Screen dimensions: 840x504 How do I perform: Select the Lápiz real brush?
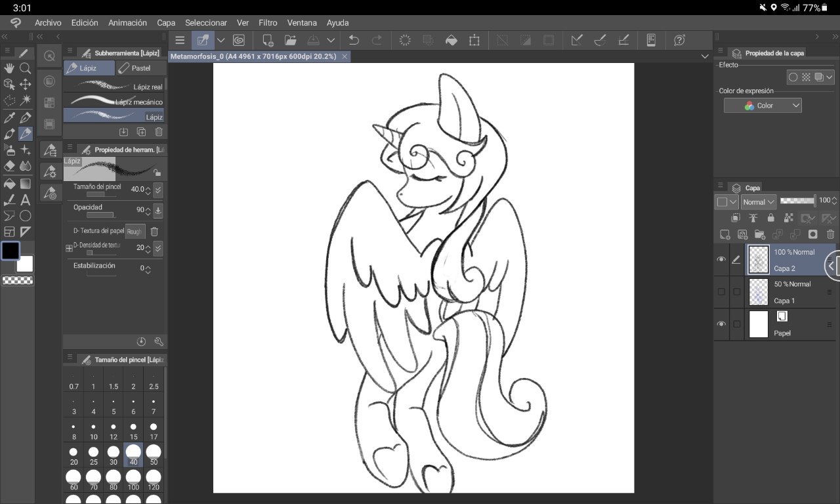pos(114,85)
